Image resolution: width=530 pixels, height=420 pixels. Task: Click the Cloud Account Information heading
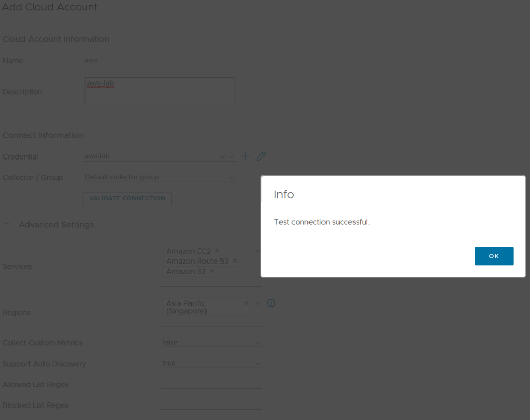(x=56, y=39)
